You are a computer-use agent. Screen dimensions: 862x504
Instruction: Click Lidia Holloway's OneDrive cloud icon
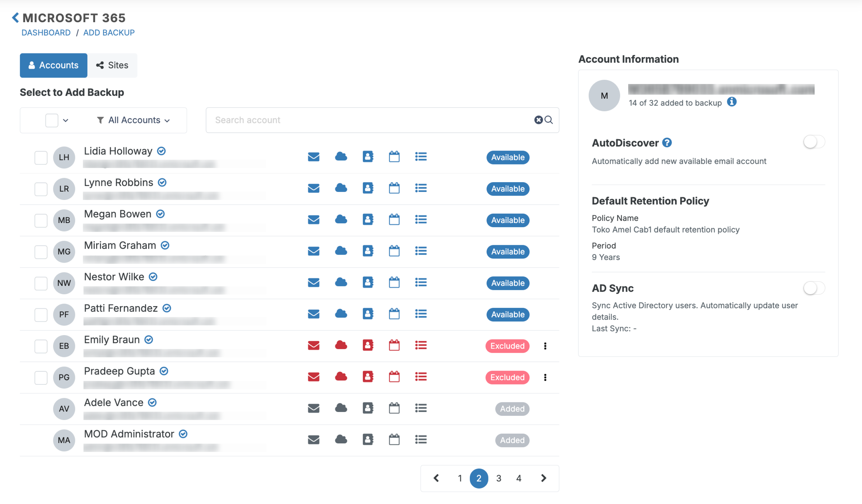tap(341, 156)
